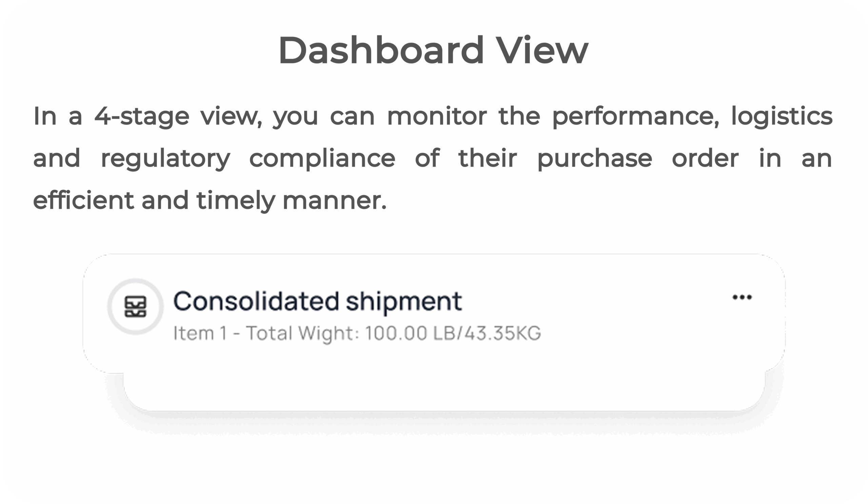Click the word 'monitor' in description
This screenshot has height=504, width=868.
point(437,116)
